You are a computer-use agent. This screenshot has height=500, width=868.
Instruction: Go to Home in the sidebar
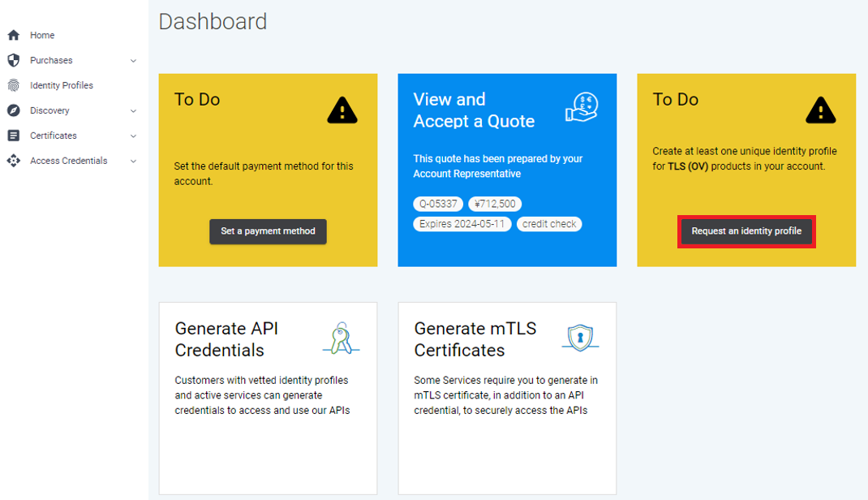pyautogui.click(x=42, y=36)
